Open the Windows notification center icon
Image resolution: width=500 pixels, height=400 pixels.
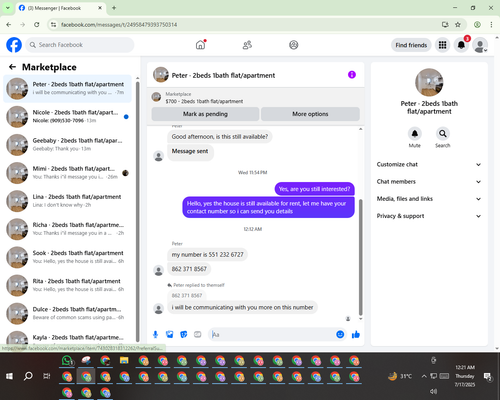pyautogui.click(x=487, y=377)
